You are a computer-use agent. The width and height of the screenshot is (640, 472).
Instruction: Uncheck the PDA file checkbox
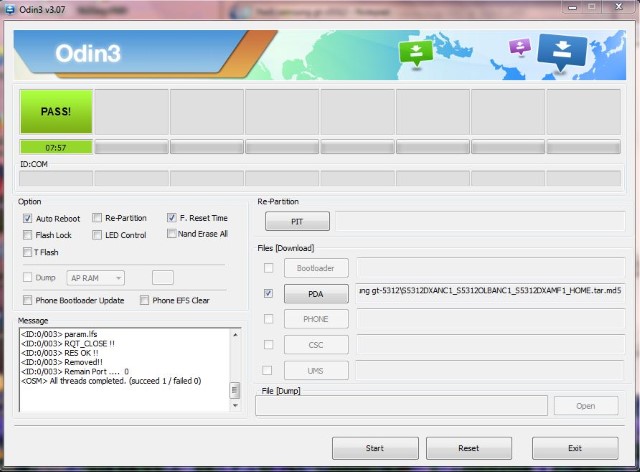pyautogui.click(x=267, y=294)
